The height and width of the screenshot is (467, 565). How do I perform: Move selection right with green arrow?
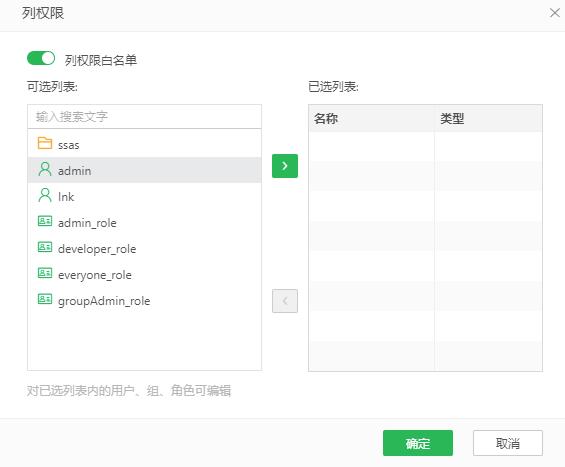point(285,166)
